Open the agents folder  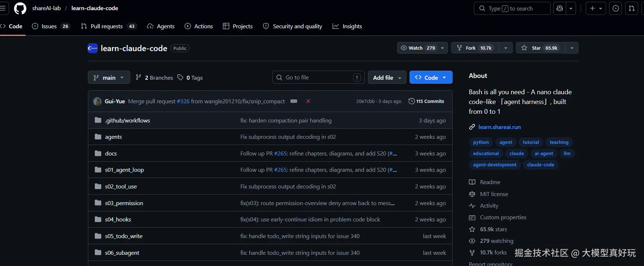point(113,137)
